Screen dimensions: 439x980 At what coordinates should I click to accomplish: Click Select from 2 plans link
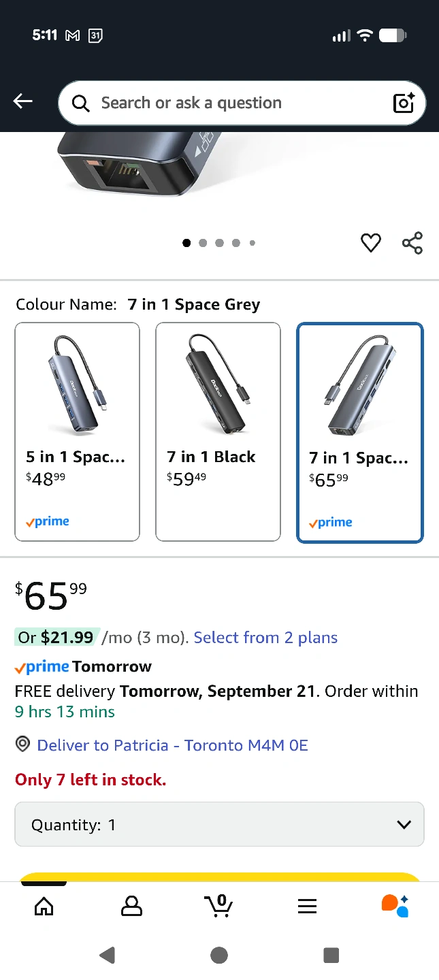tap(265, 638)
